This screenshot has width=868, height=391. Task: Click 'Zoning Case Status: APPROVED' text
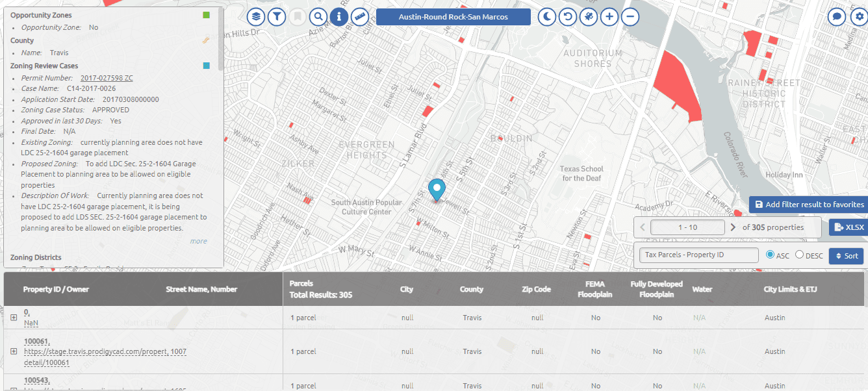75,110
